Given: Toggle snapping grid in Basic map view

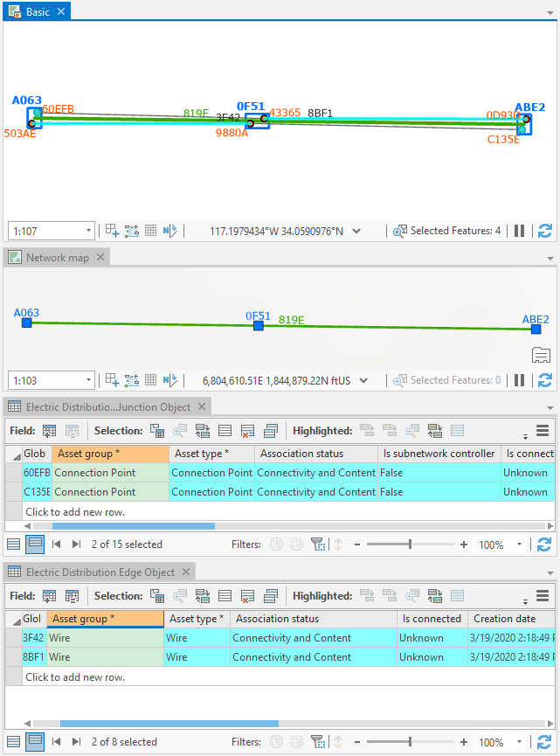Looking at the screenshot, I should (x=150, y=231).
